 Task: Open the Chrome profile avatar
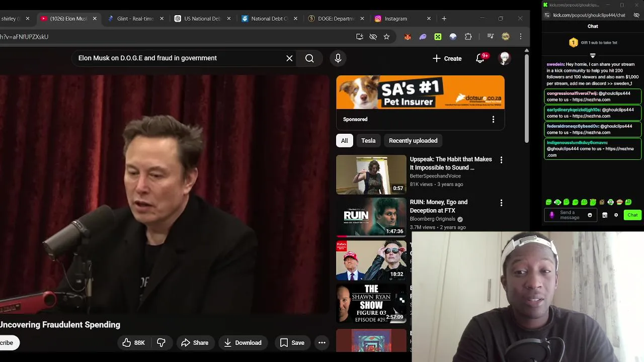point(506,37)
